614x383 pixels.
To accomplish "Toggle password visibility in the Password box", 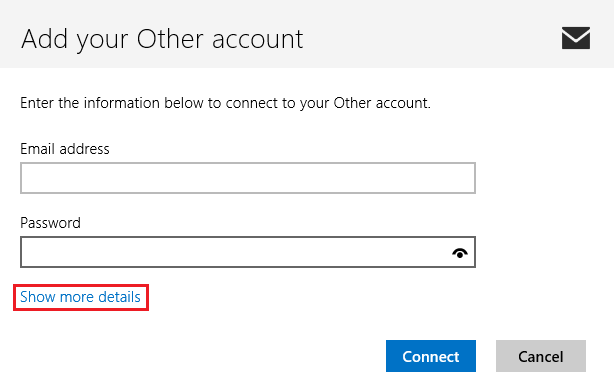I will click(x=460, y=253).
